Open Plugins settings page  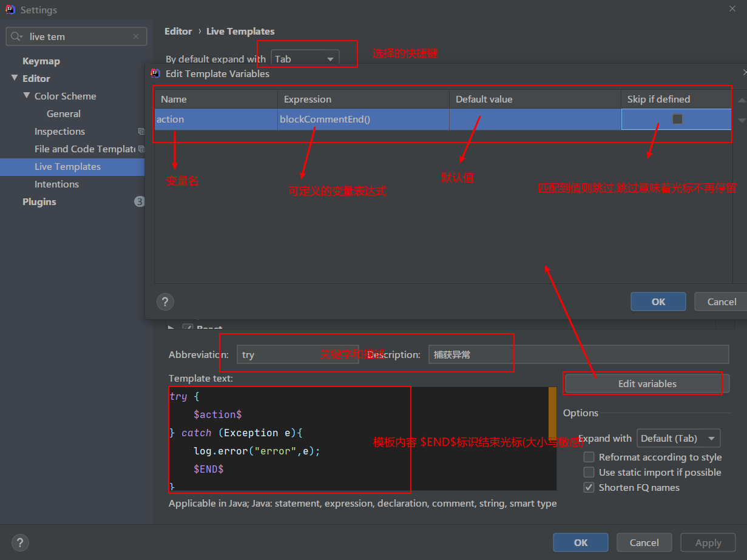click(39, 201)
